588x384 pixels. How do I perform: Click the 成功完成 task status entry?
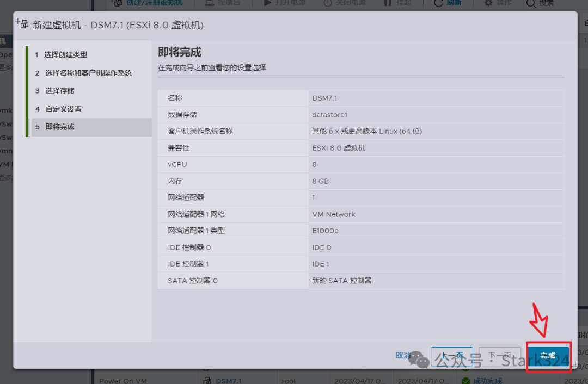click(488, 380)
